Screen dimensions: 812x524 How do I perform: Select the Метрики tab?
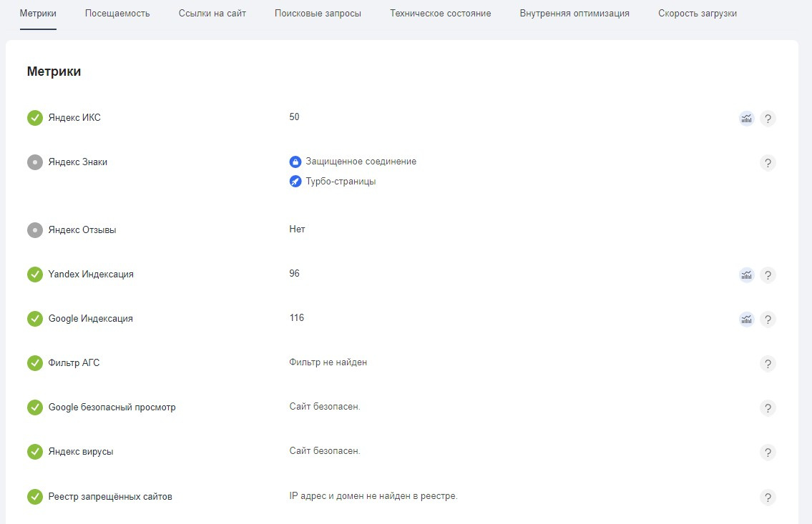(38, 14)
